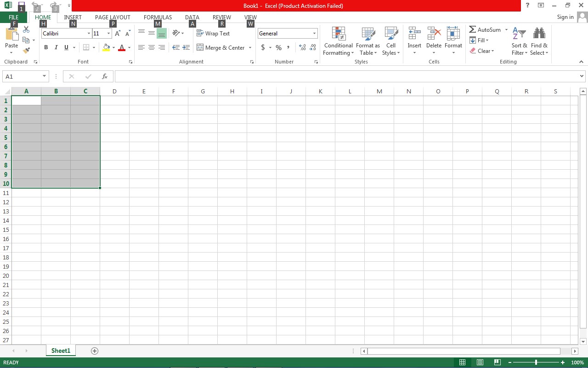Click the Comma Style icon

tap(288, 47)
